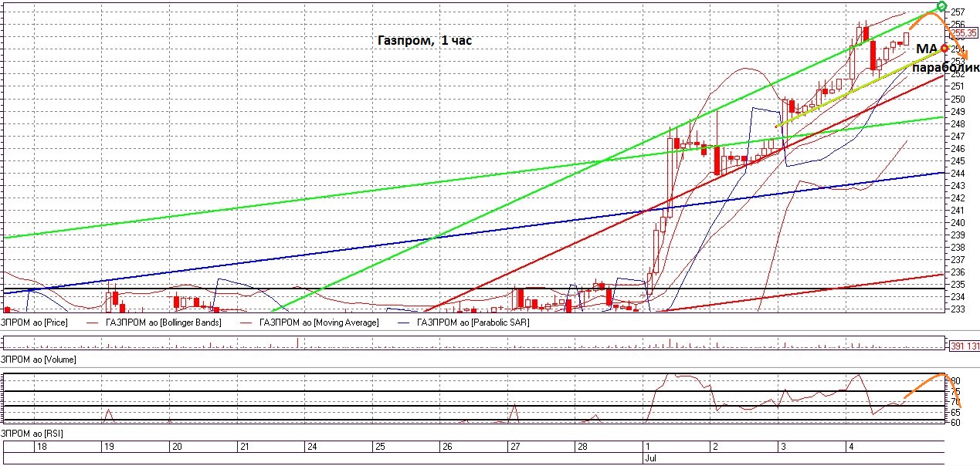Image resolution: width=980 pixels, height=466 pixels.
Task: Click price level 243 on the axis
Action: 958,185
